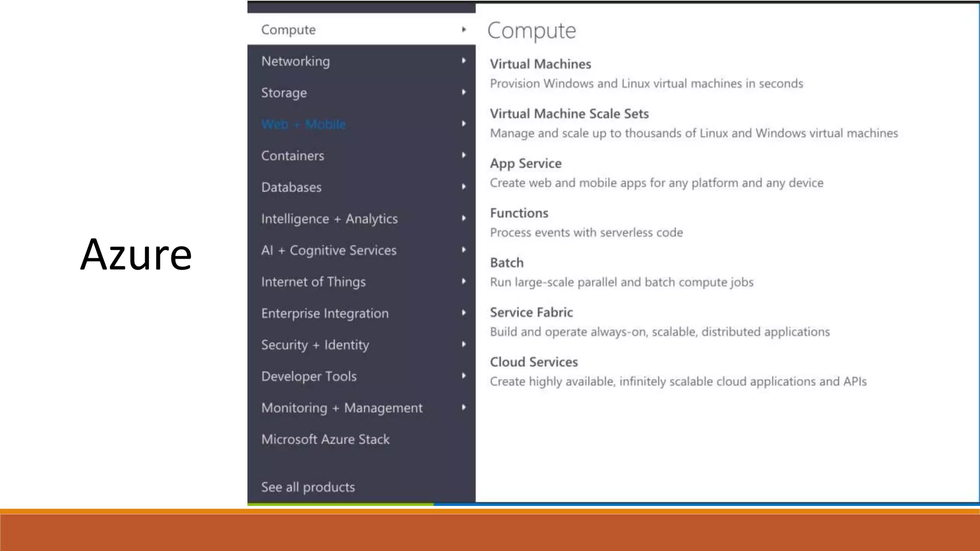The width and height of the screenshot is (980, 551).
Task: Open AI + Cognitive Services category
Action: point(329,251)
